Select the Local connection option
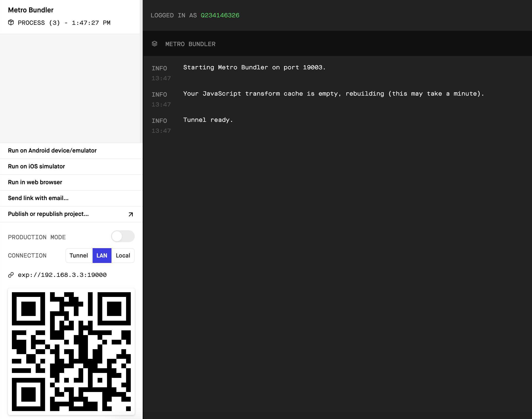The image size is (532, 419). coord(123,256)
